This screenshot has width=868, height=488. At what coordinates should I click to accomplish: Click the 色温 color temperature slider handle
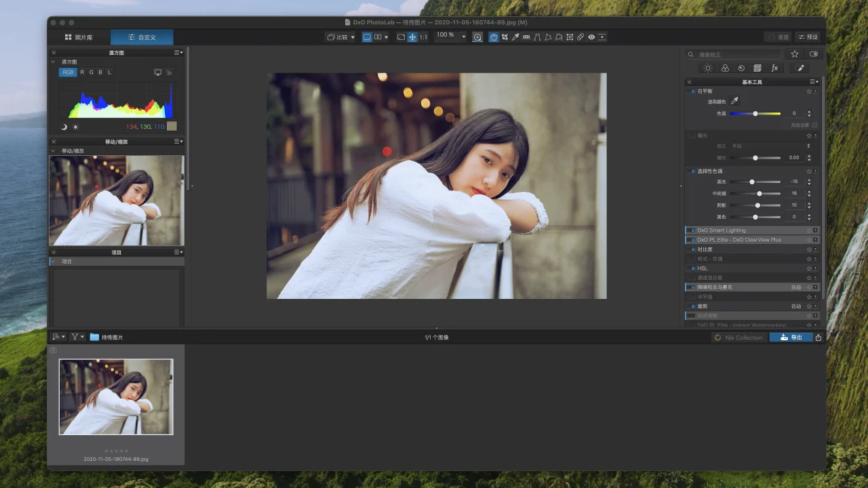point(755,114)
